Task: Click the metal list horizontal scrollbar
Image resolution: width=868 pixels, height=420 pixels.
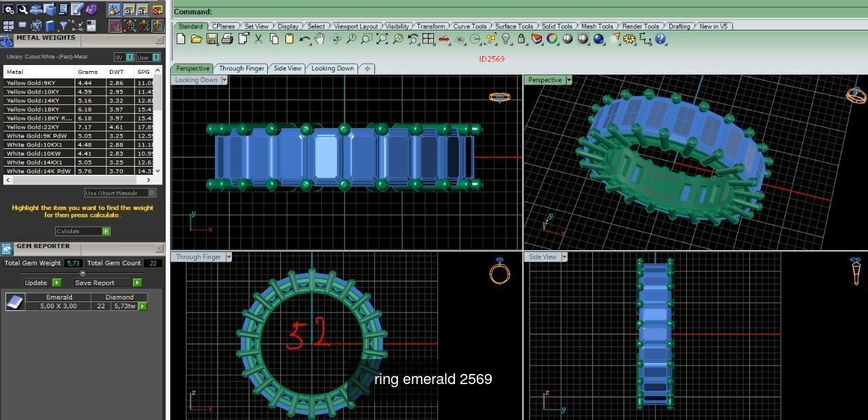Action: 79,180
